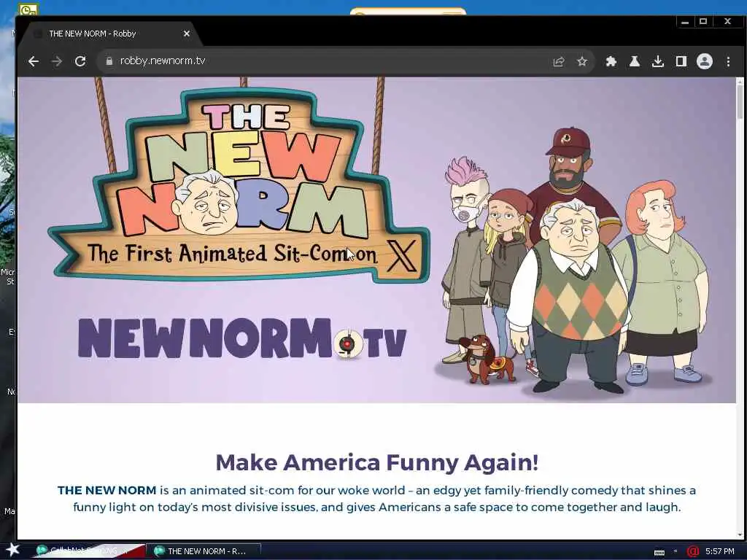
Task: Close the Chrome browser window
Action: 727,21
